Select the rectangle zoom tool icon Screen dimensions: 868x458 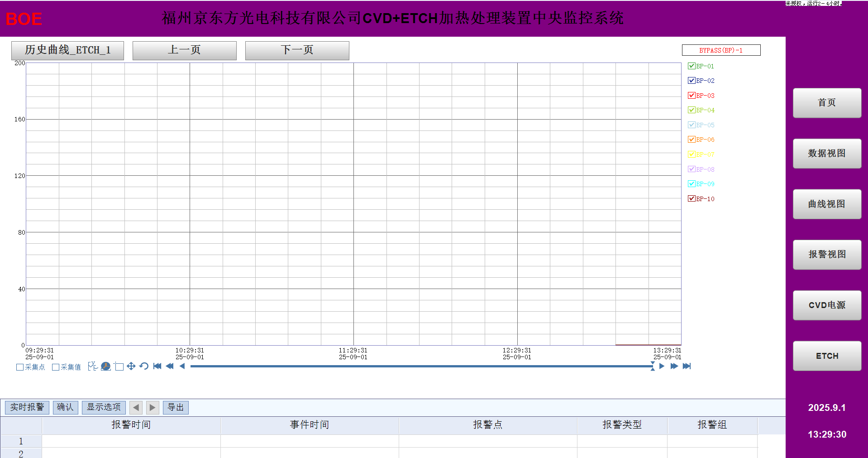119,366
